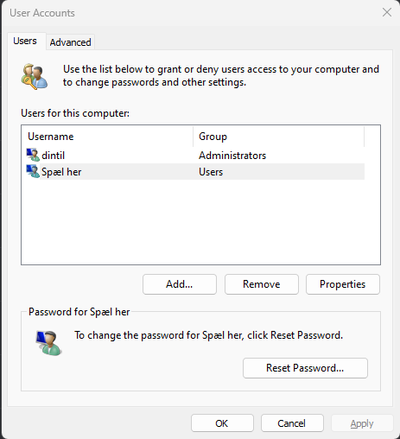Click the Add... button
The height and width of the screenshot is (439, 400).
179,284
